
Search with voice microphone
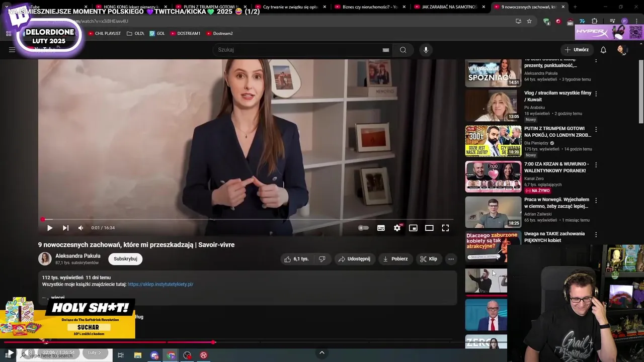426,50
